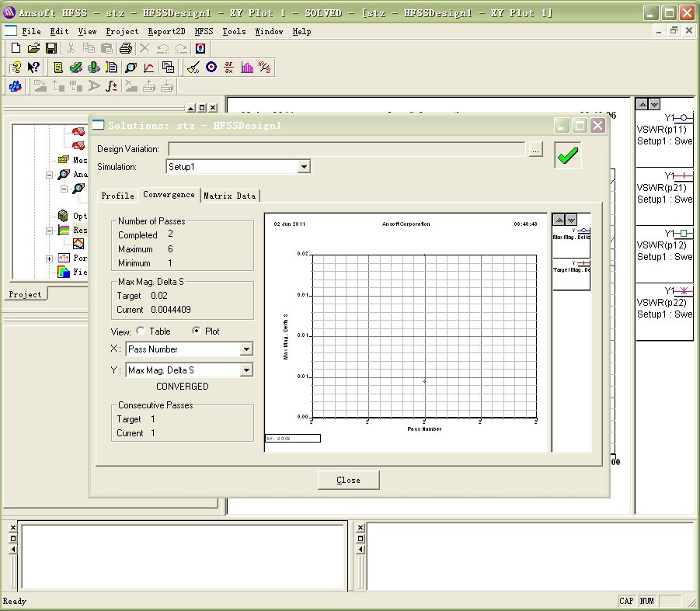Open the Edit menu

point(59,32)
